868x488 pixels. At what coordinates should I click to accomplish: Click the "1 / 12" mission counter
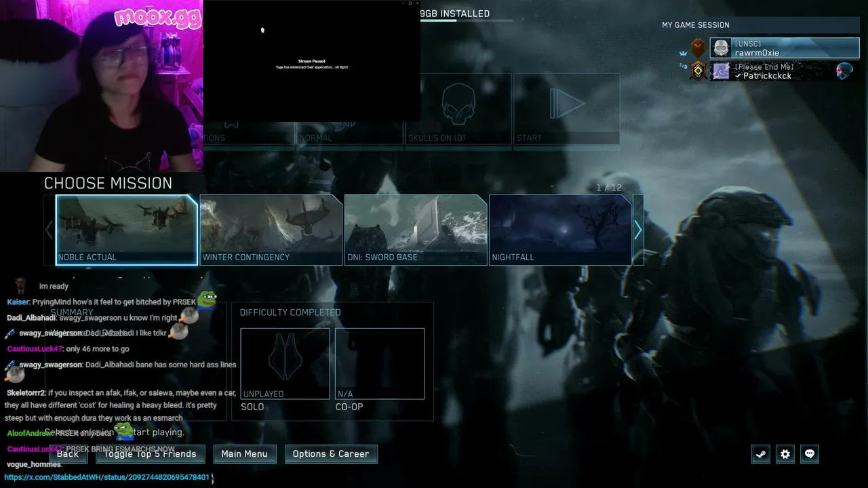(609, 188)
